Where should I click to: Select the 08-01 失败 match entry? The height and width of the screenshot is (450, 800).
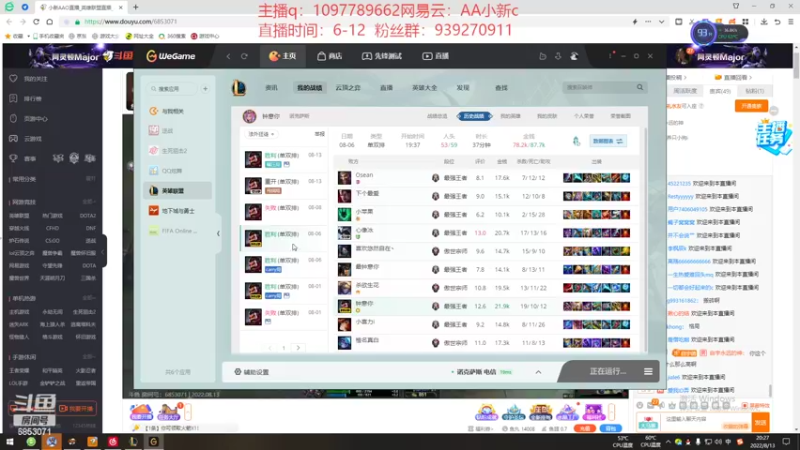(x=284, y=317)
